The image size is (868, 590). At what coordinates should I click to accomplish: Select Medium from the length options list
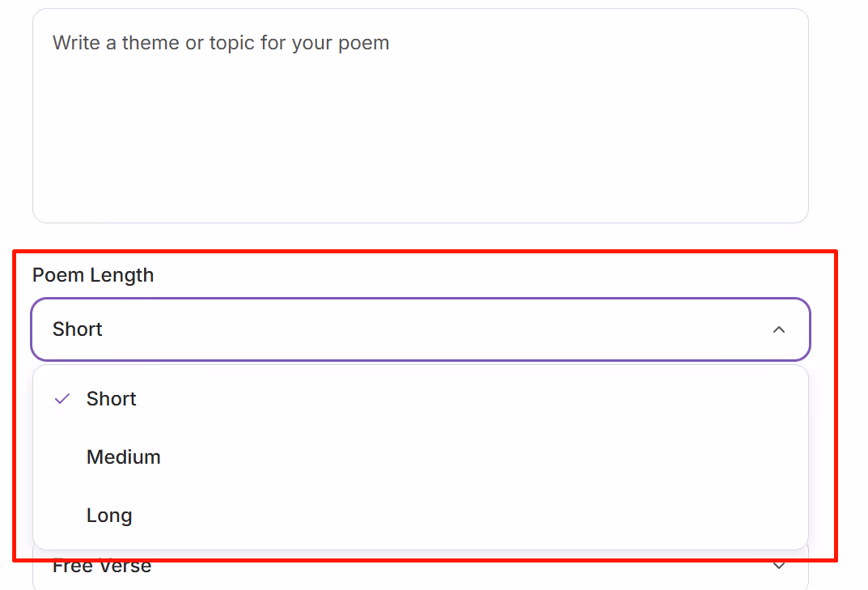point(124,456)
